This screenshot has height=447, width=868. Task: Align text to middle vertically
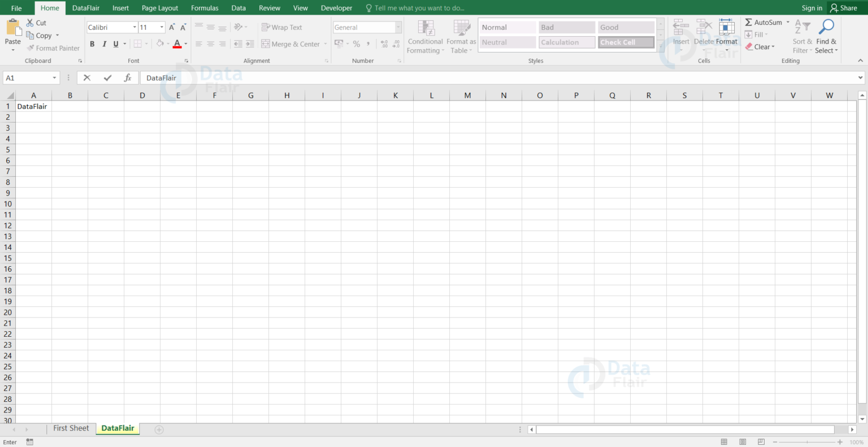click(210, 27)
